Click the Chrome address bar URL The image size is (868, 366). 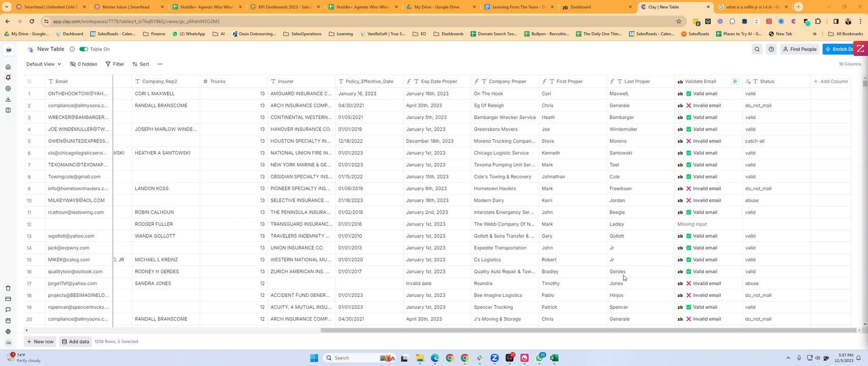136,21
